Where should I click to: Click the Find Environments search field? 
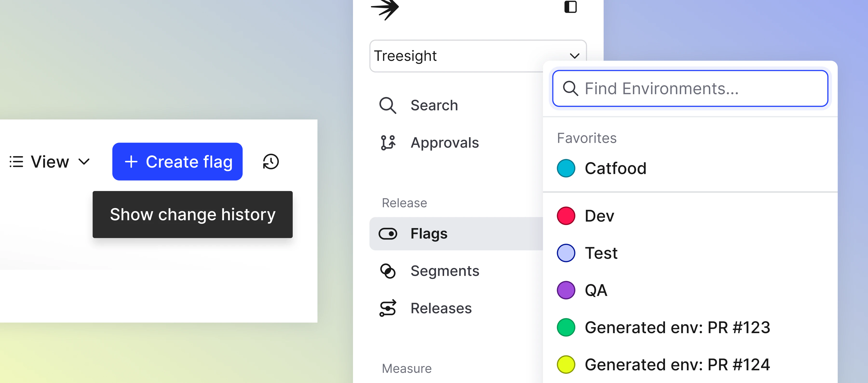pos(689,88)
